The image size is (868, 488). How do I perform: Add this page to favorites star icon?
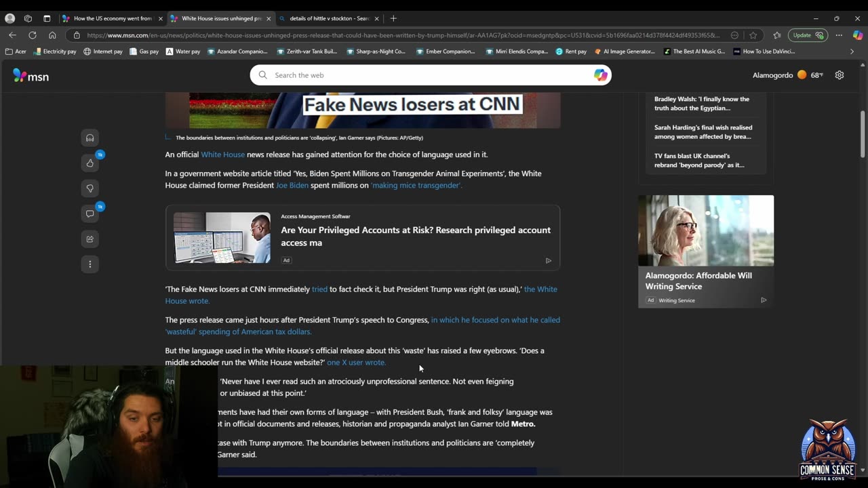pos(753,35)
